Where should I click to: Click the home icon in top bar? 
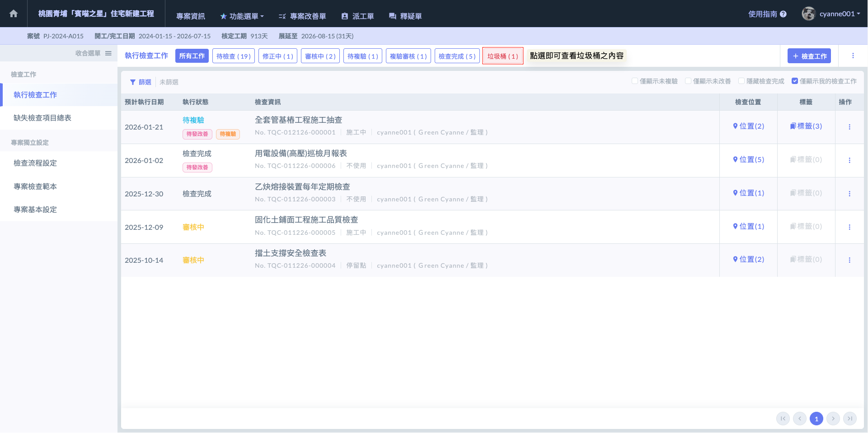pos(14,14)
